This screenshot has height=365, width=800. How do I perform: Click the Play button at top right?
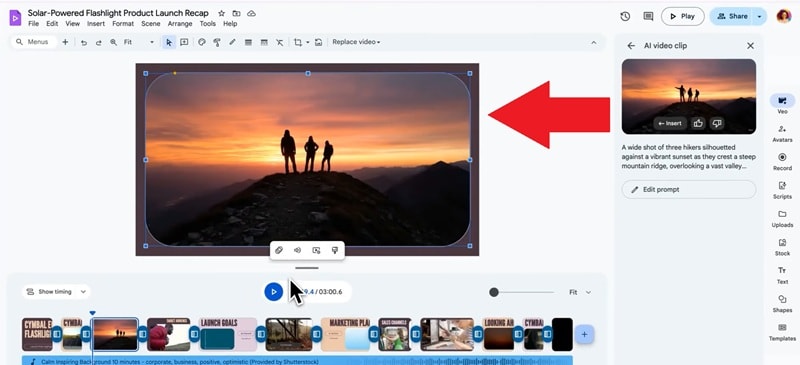click(683, 16)
